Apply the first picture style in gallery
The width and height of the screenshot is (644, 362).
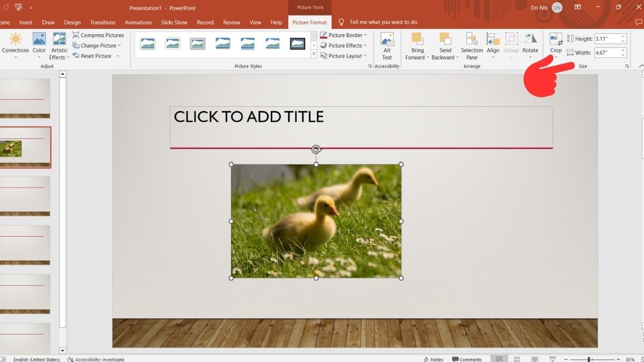click(x=148, y=43)
